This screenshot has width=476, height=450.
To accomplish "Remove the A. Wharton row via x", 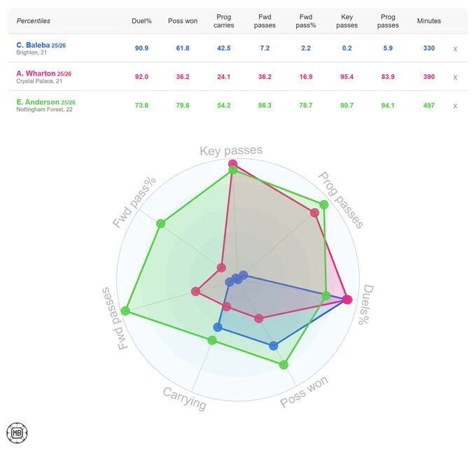I will 455,77.
